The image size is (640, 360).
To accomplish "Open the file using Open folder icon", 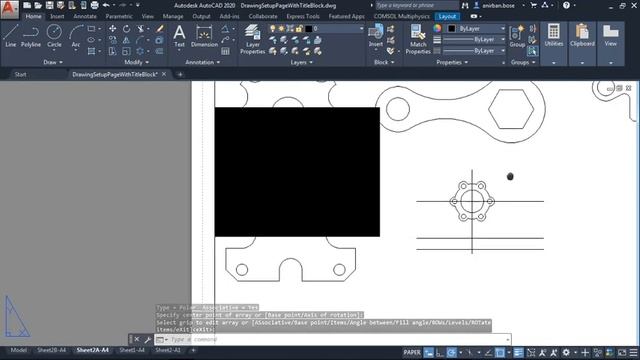I will (38, 5).
